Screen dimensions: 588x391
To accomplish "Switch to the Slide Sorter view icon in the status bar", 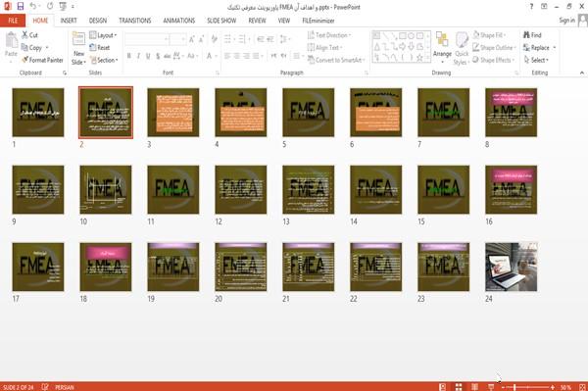I will 459,387.
